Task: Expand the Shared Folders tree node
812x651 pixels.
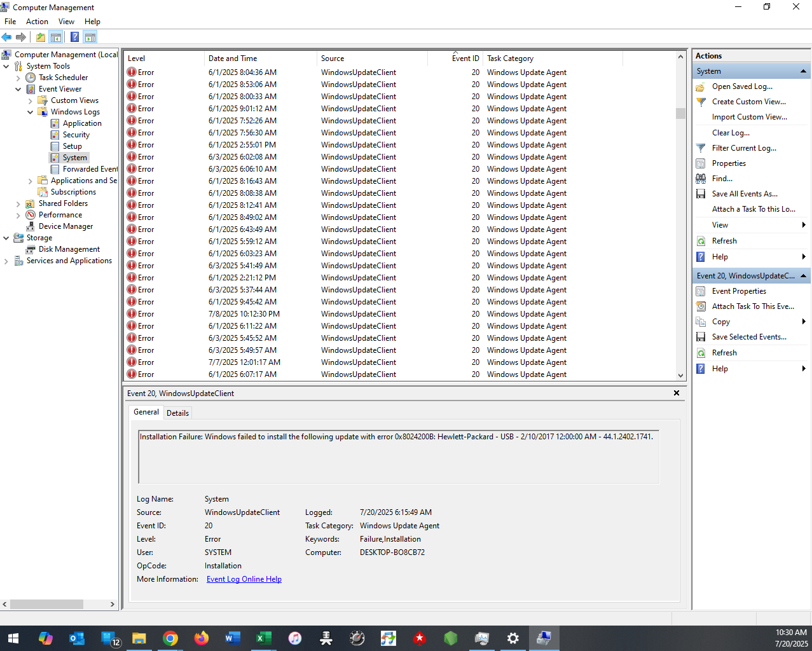Action: pyautogui.click(x=18, y=203)
